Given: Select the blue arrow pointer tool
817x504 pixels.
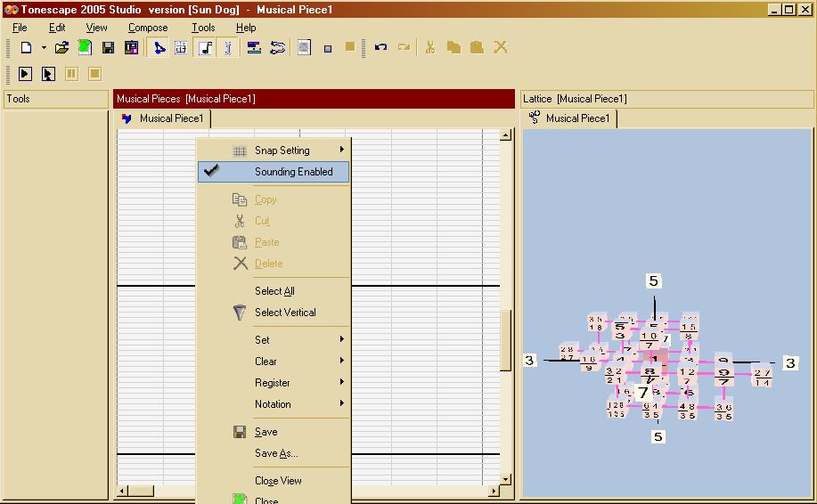Looking at the screenshot, I should pos(159,48).
